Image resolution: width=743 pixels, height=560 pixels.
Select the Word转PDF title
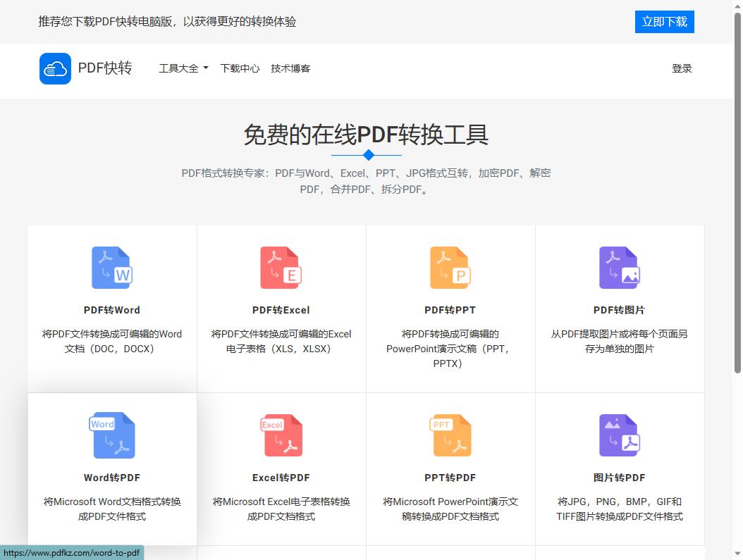112,478
